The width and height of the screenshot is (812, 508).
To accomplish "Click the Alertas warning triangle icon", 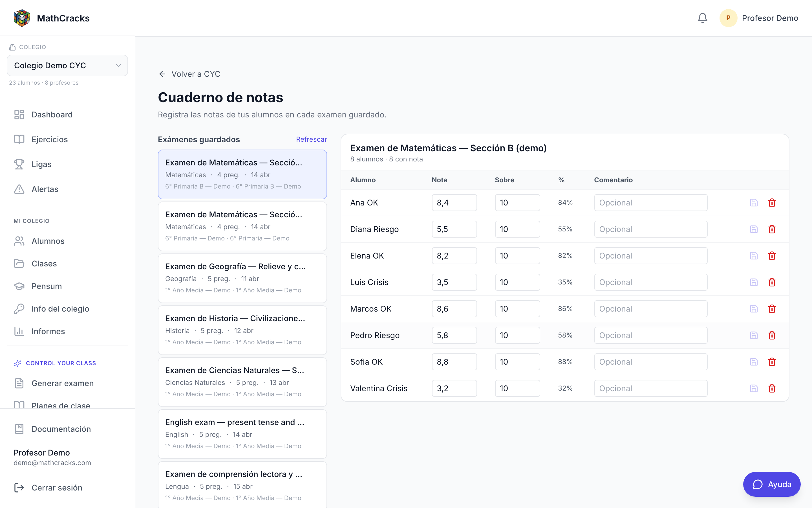I will [x=19, y=189].
